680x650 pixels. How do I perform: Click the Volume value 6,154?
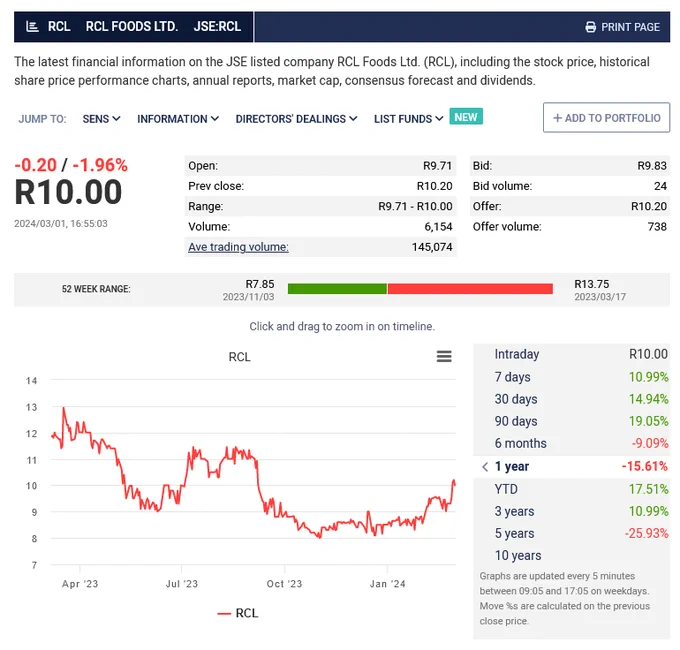[x=438, y=227]
